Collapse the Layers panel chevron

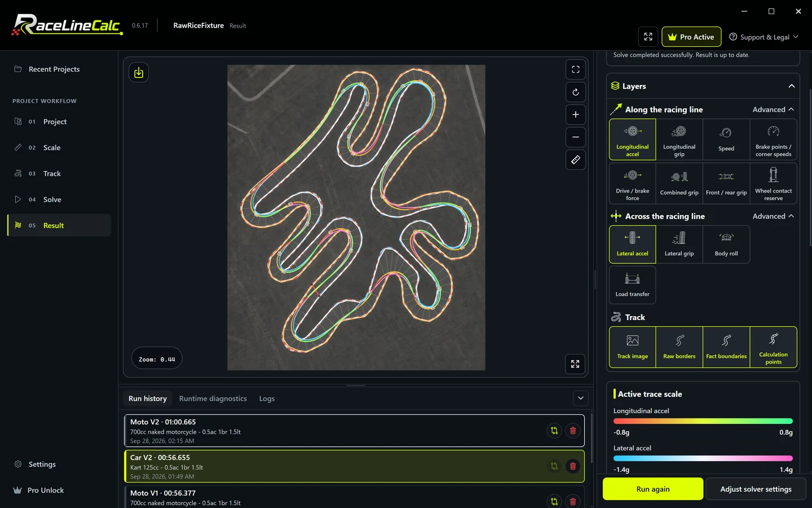point(792,86)
